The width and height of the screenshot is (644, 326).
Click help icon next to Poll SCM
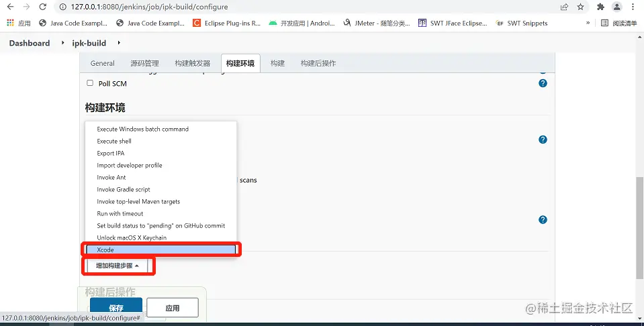[x=543, y=83]
